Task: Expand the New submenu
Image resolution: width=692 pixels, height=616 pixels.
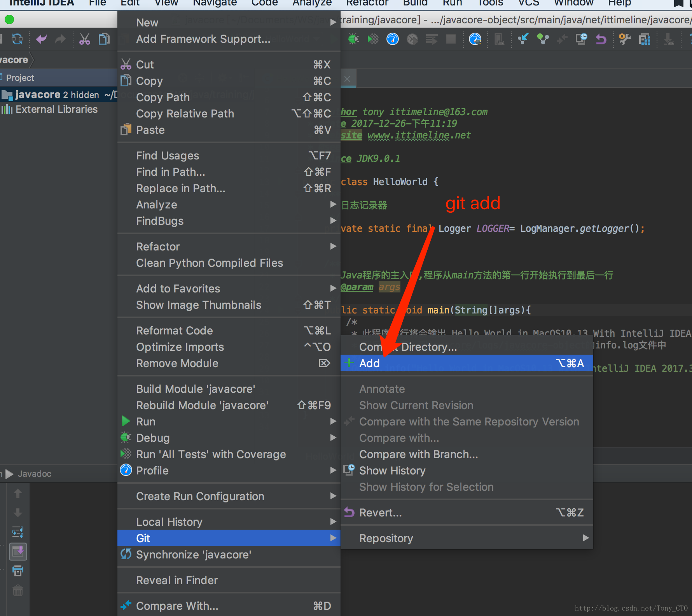Action: (229, 23)
